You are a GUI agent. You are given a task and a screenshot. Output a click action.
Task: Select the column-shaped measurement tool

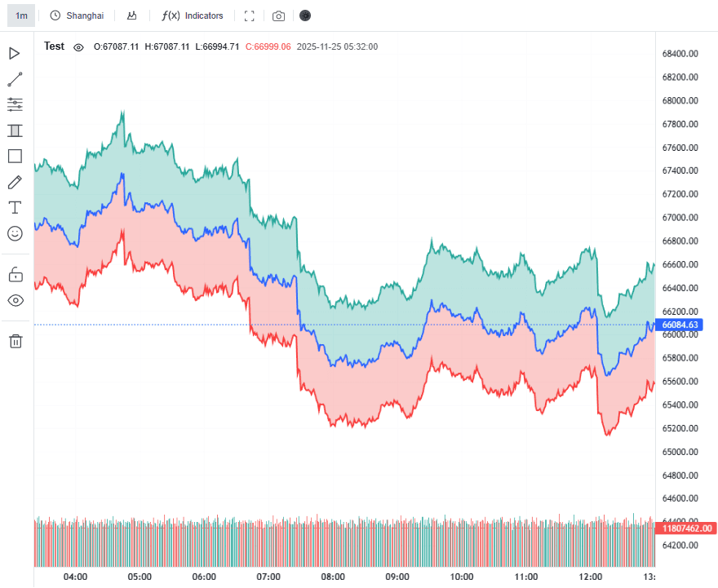[15, 130]
